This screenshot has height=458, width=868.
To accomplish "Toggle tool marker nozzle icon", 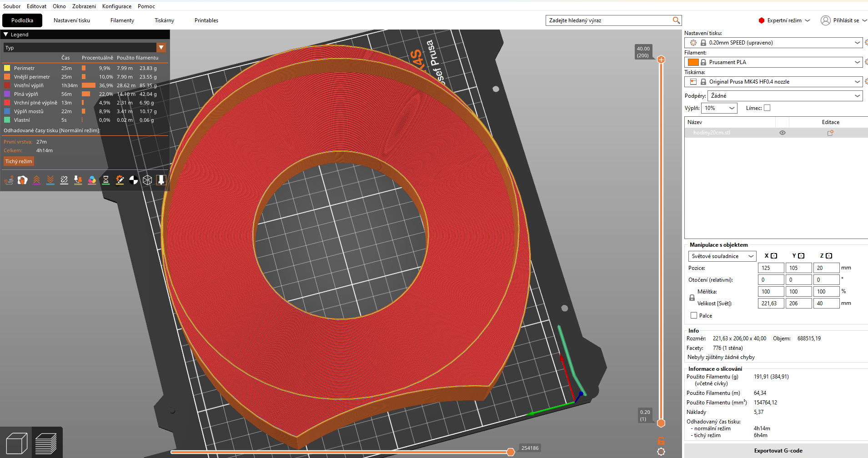I will tap(161, 180).
